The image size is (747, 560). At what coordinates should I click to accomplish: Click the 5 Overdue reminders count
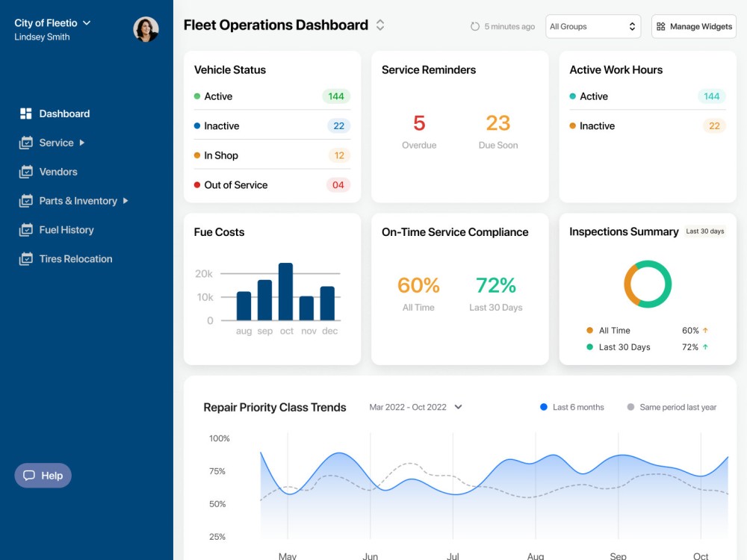(419, 123)
